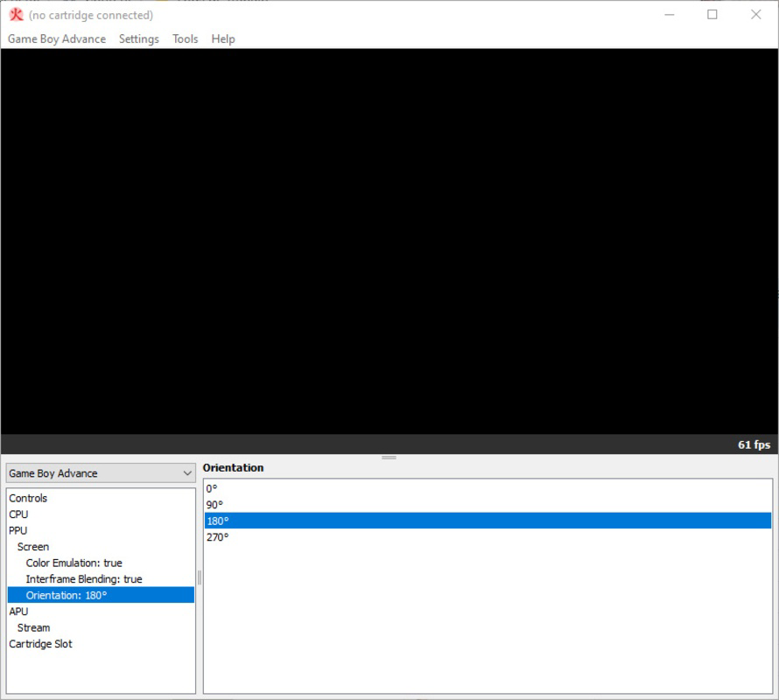Image resolution: width=779 pixels, height=700 pixels.
Task: Open the Game Boy Advance menu
Action: [x=57, y=38]
